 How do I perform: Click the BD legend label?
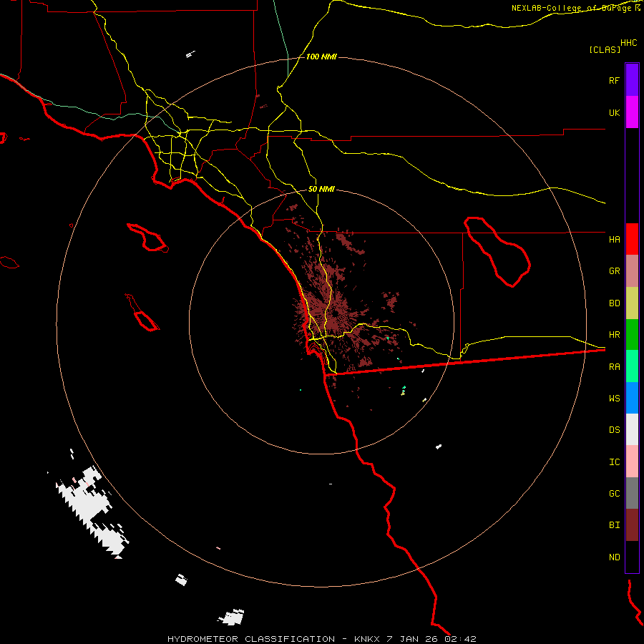click(x=614, y=303)
